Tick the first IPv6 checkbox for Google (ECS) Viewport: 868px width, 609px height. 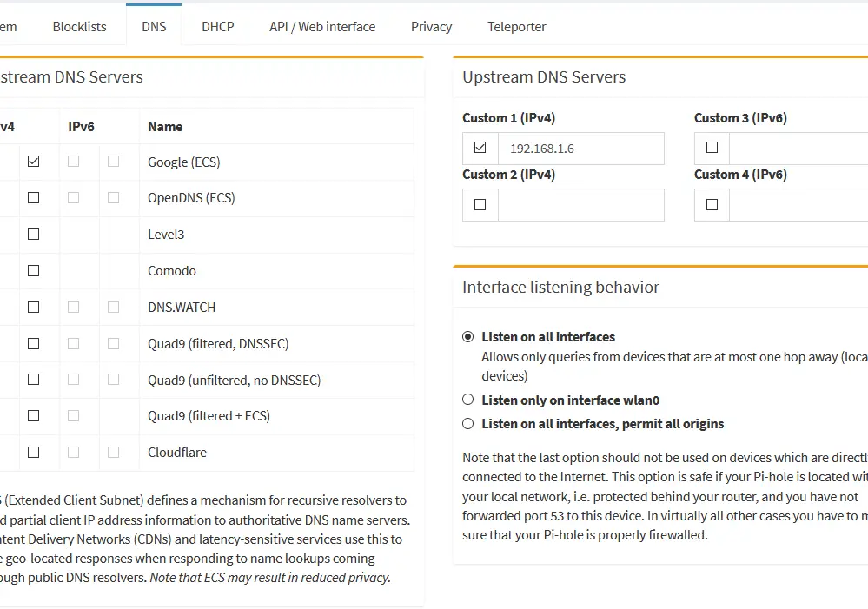click(73, 161)
